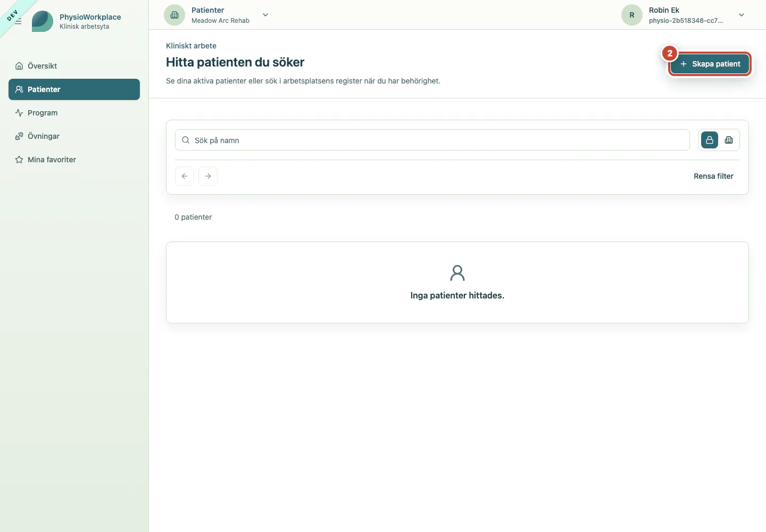This screenshot has width=766, height=532.
Task: Click the "Inga patienter hittades." message
Action: click(x=457, y=295)
